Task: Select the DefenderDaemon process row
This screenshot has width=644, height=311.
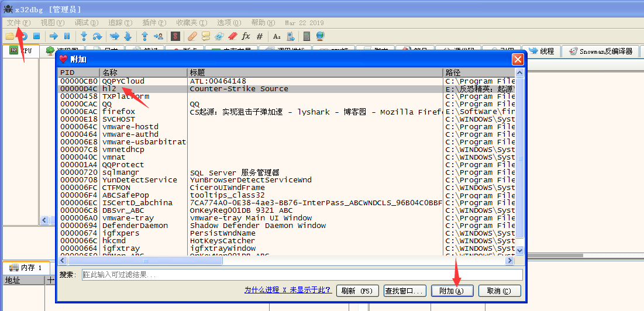Action: point(287,226)
